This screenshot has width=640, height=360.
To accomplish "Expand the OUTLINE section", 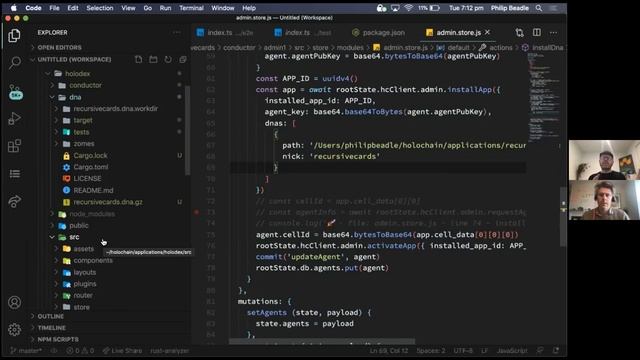I will coord(51,316).
